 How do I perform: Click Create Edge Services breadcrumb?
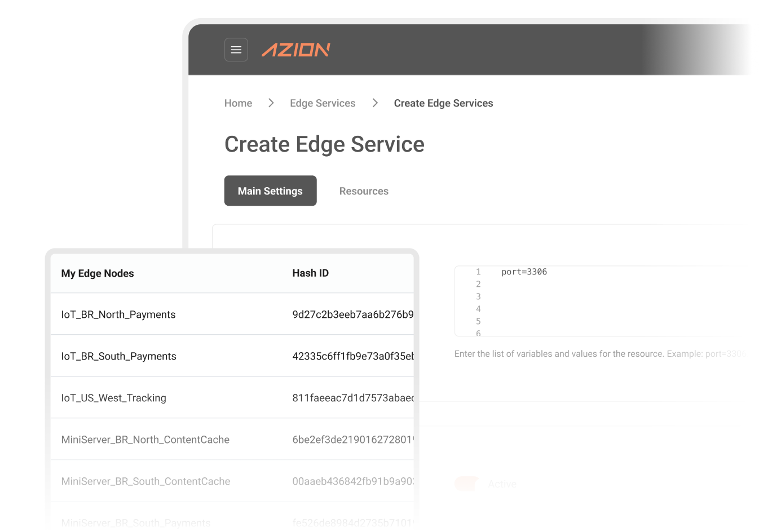(443, 103)
